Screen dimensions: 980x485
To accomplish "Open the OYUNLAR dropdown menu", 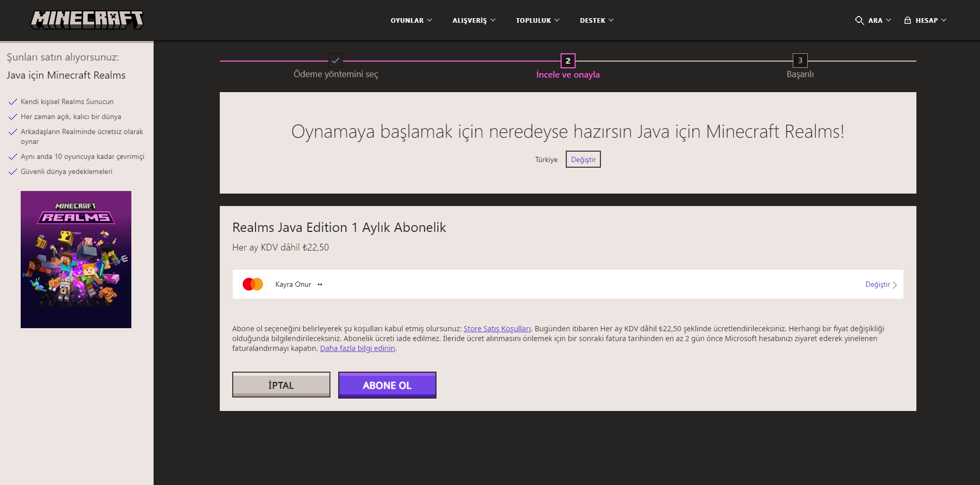I will tap(411, 20).
